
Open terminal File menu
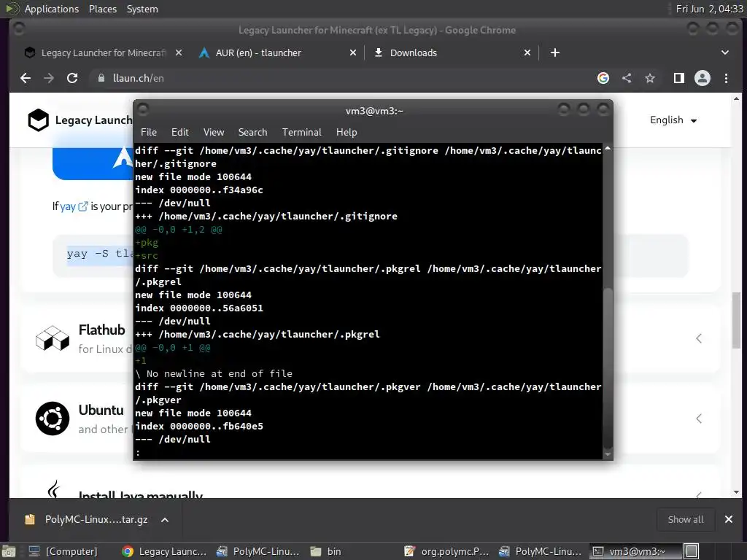(149, 133)
